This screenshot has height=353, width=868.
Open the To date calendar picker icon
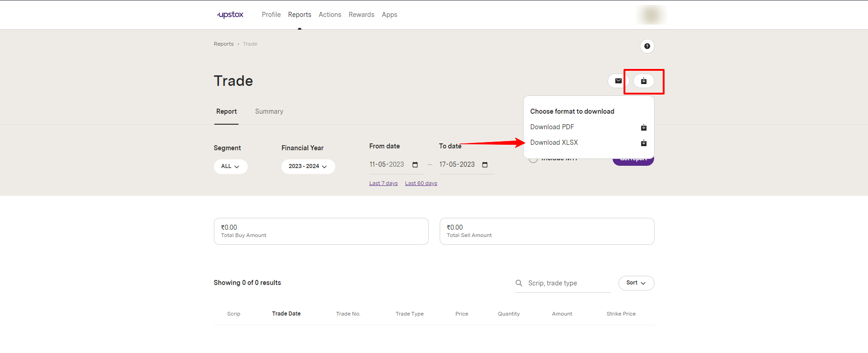click(x=485, y=165)
